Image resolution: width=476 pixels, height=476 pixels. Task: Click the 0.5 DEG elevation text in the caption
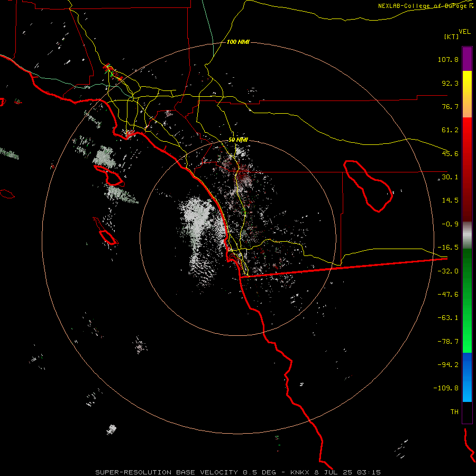pos(259,472)
